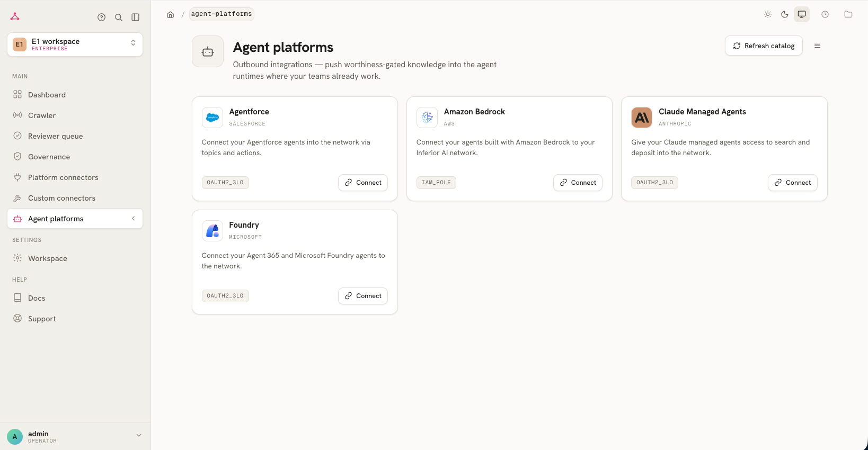The height and width of the screenshot is (450, 868).
Task: Click the Microsoft Foundry logo
Action: tap(212, 231)
